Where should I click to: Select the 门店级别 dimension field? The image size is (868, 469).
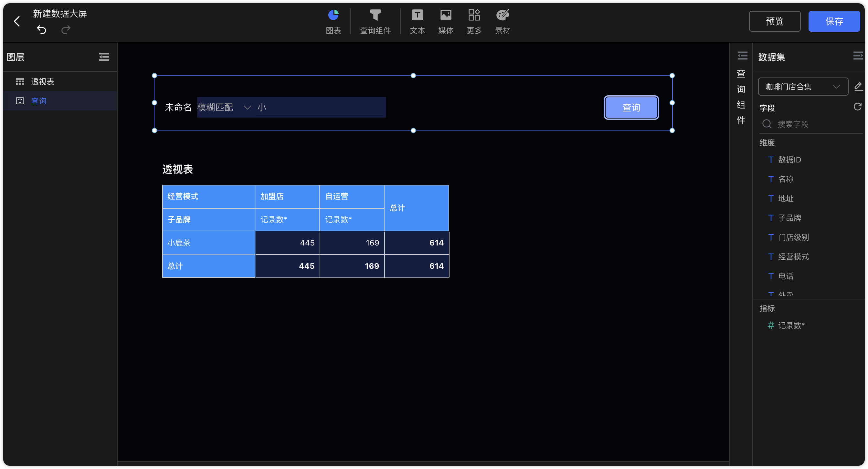point(793,237)
